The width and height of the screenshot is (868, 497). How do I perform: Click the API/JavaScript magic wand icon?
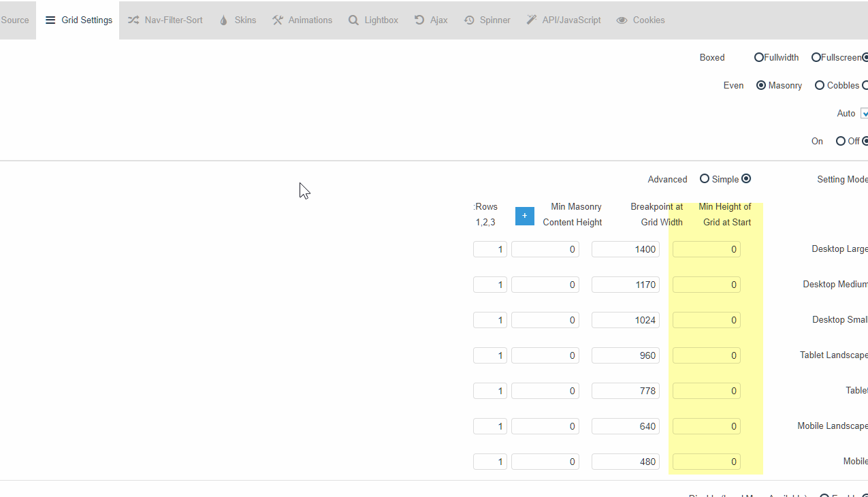coord(531,20)
